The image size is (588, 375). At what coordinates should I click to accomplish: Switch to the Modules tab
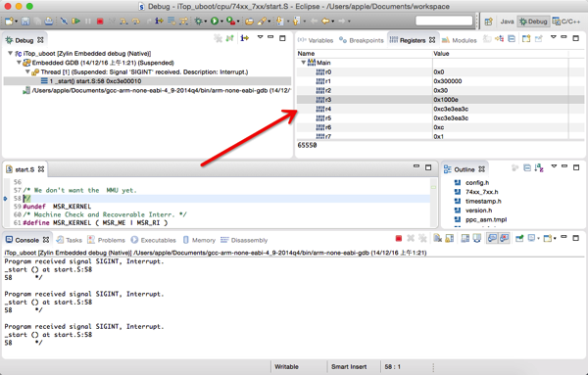[460, 40]
